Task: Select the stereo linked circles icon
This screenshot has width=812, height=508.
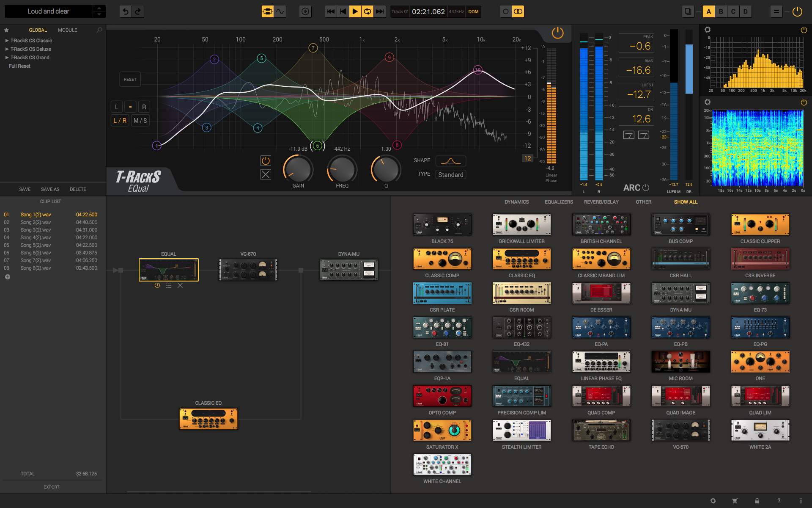Action: 518,11
